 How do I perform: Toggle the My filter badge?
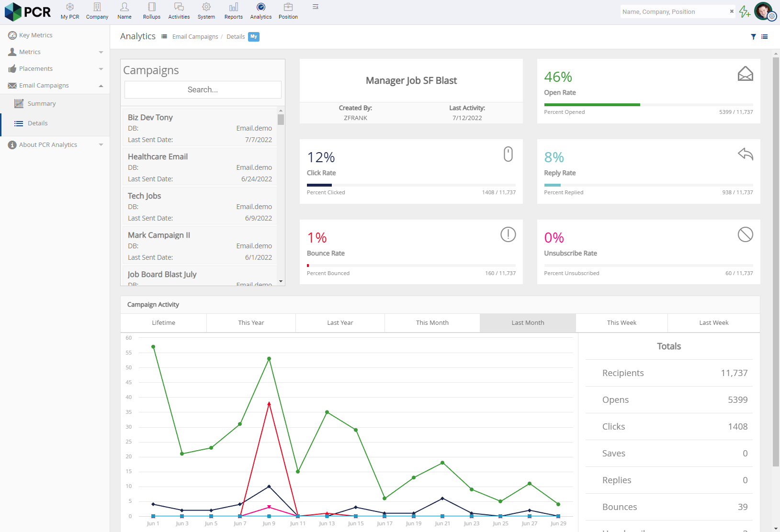(254, 37)
